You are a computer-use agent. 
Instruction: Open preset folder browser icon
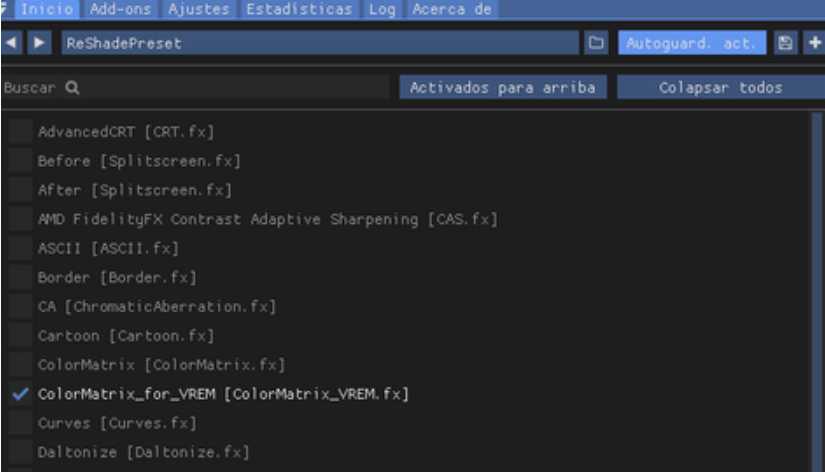click(596, 43)
